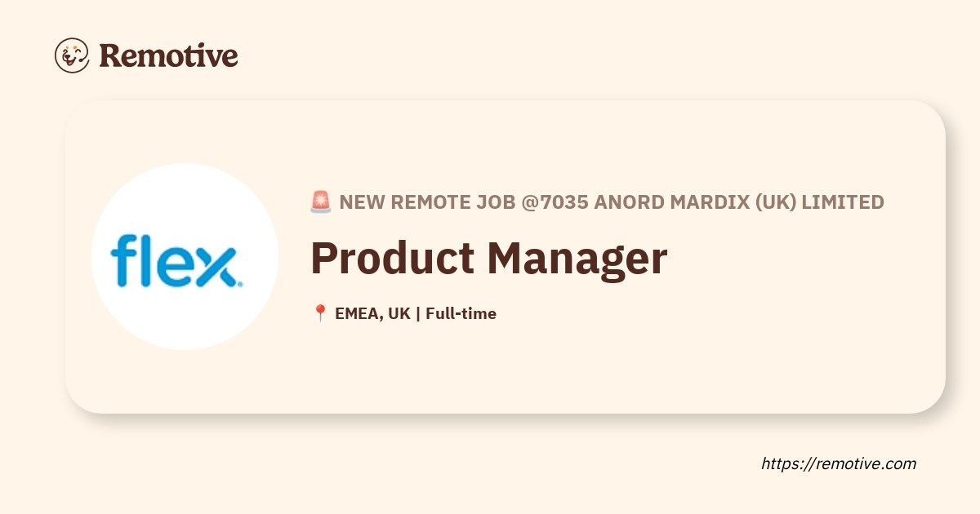The height and width of the screenshot is (514, 980).
Task: Click the white circle behind the flex logo
Action: coord(185,256)
